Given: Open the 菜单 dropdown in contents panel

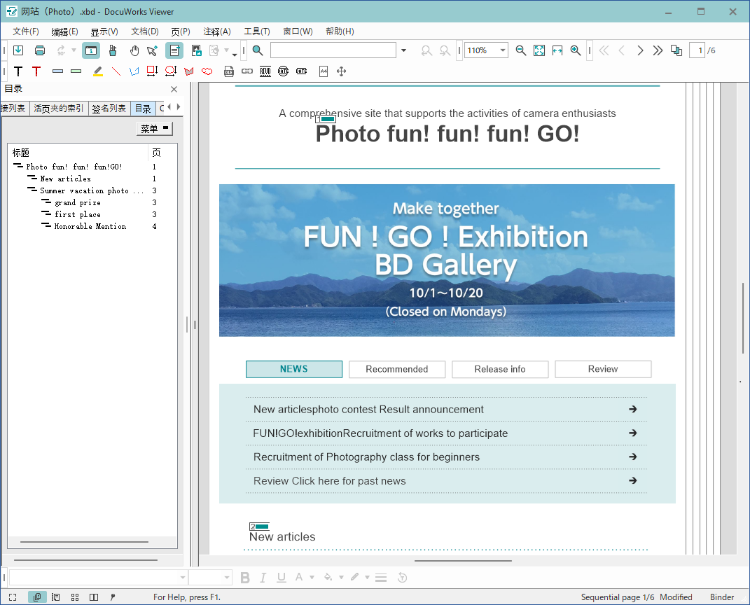Looking at the screenshot, I should click(154, 129).
